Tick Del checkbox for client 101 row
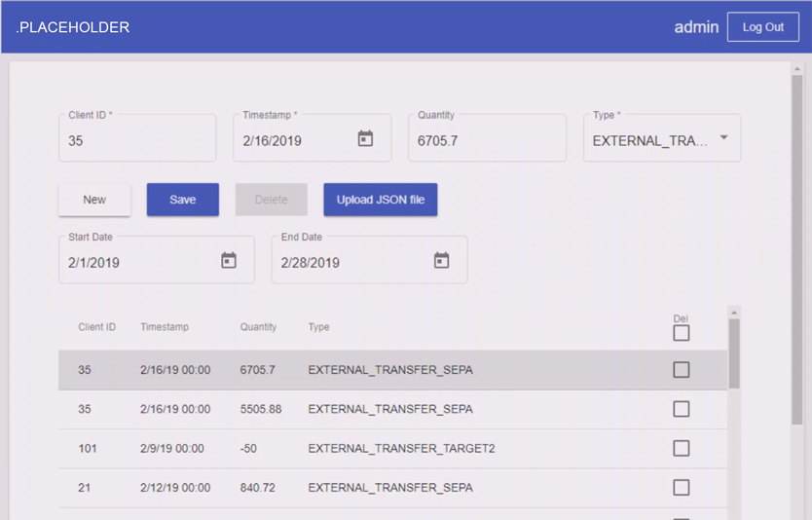 tap(681, 448)
